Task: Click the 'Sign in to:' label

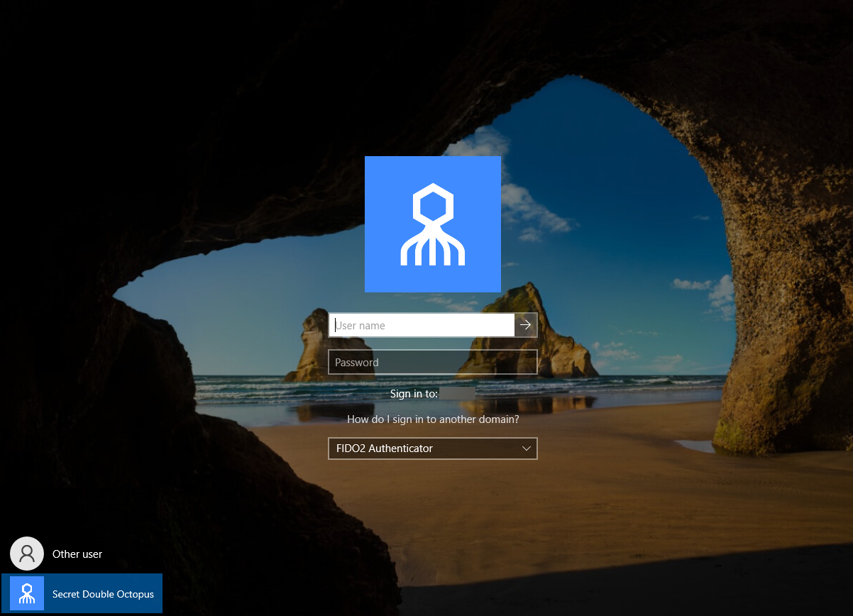Action: (x=414, y=393)
